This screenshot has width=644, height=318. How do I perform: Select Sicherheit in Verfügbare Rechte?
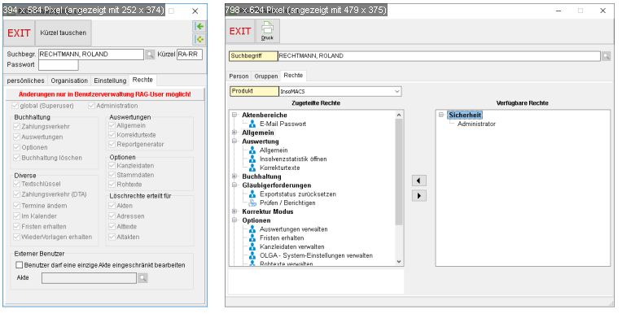[465, 115]
